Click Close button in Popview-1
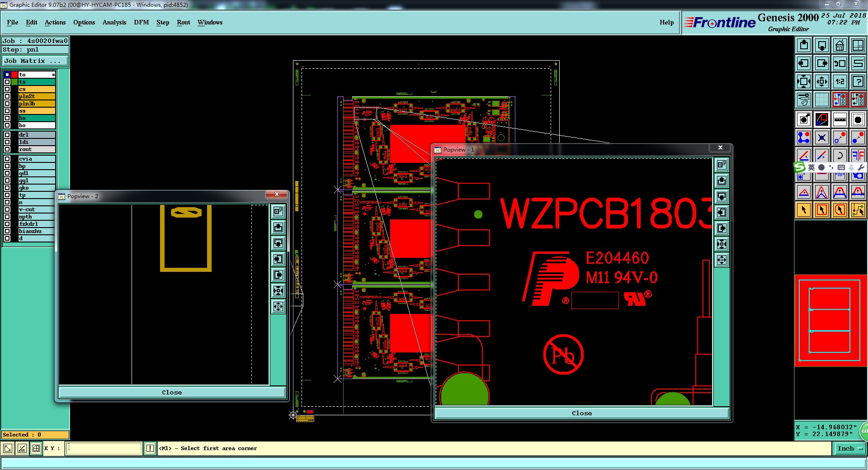The height and width of the screenshot is (470, 868). tap(581, 413)
